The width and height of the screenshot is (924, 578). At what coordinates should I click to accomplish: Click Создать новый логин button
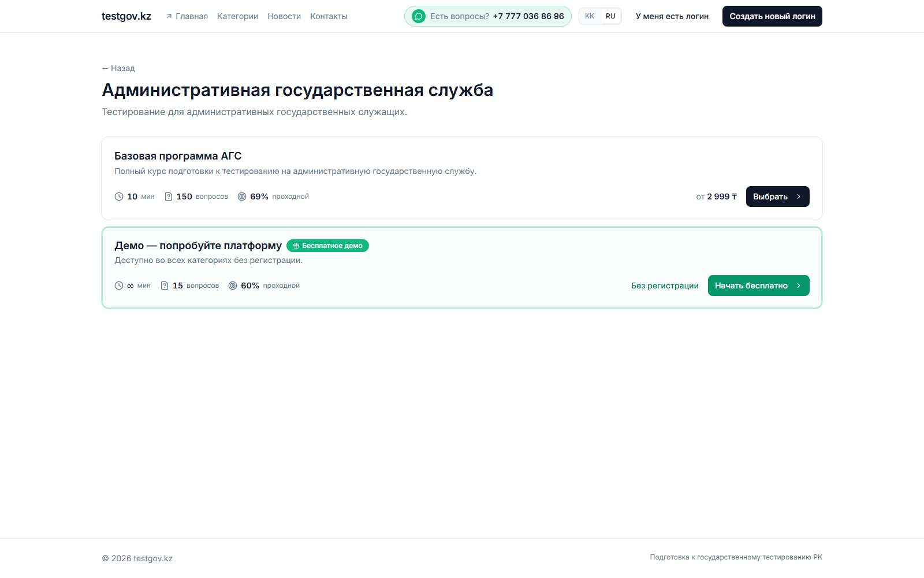pyautogui.click(x=772, y=16)
